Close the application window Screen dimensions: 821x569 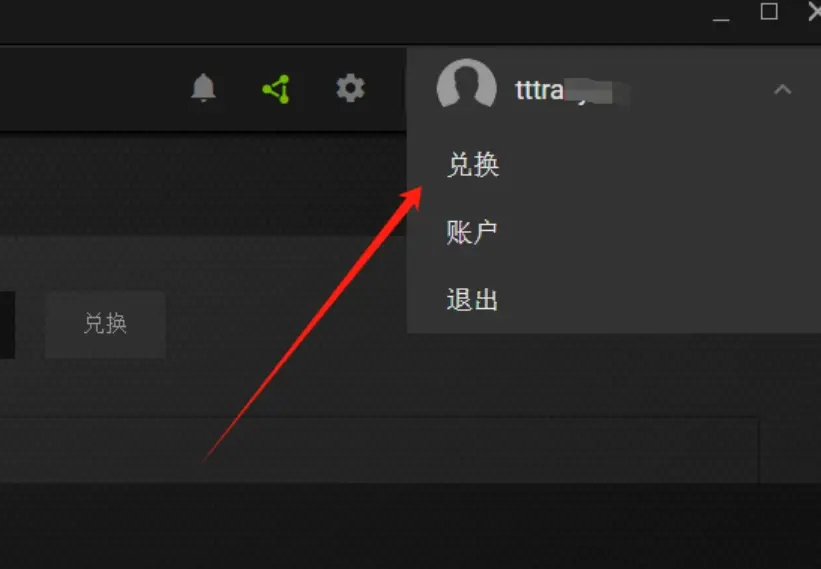tap(814, 12)
